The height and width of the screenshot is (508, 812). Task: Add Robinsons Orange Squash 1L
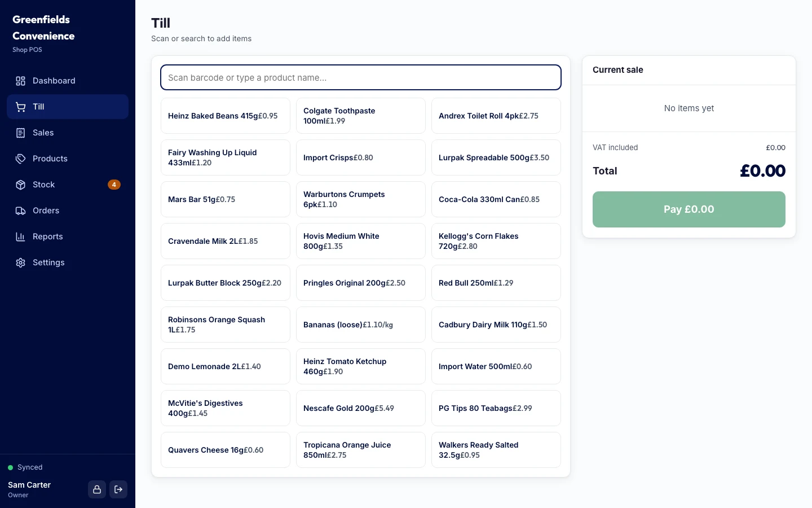(226, 325)
